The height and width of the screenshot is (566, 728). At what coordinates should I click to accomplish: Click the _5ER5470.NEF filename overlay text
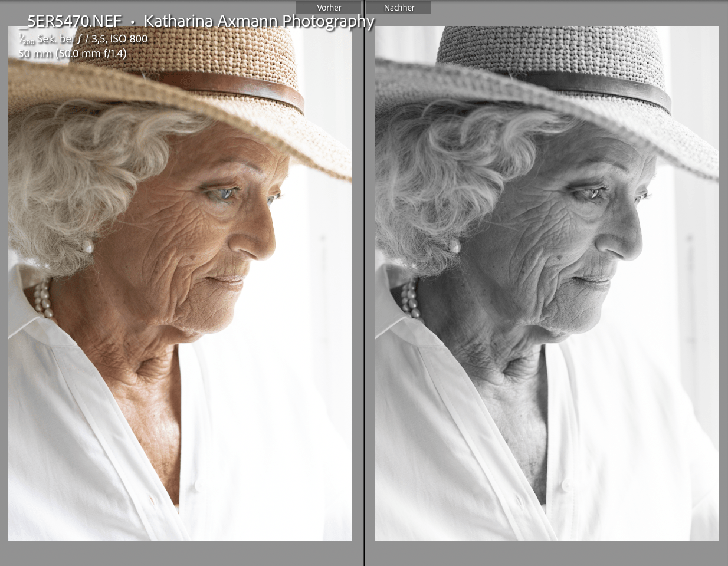71,21
